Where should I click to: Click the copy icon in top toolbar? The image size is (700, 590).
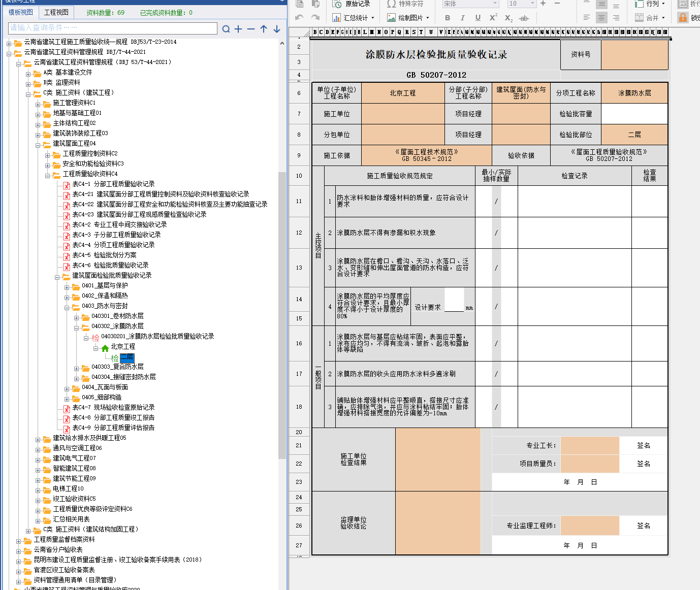(300, 4)
